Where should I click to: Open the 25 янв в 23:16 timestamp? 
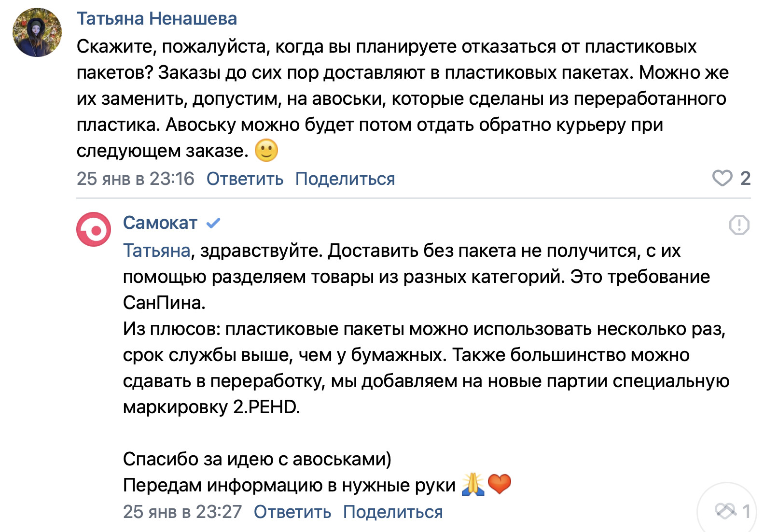pos(135,179)
